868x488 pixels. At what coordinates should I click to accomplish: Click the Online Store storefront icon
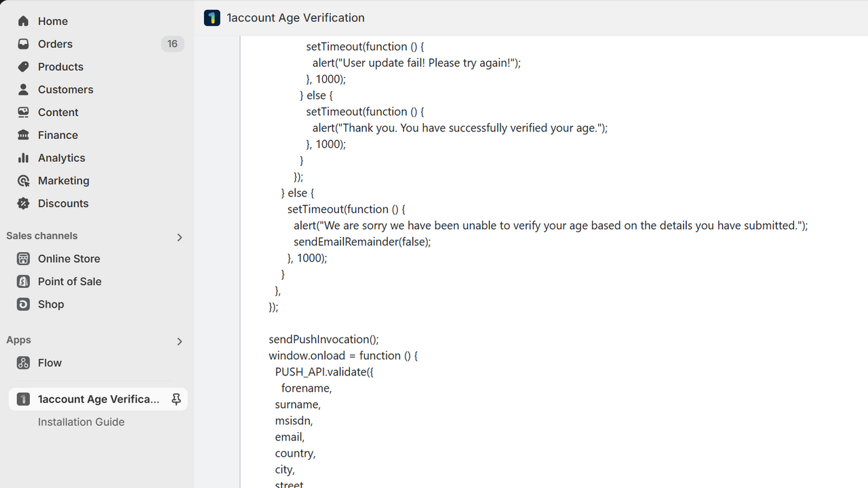(x=24, y=259)
